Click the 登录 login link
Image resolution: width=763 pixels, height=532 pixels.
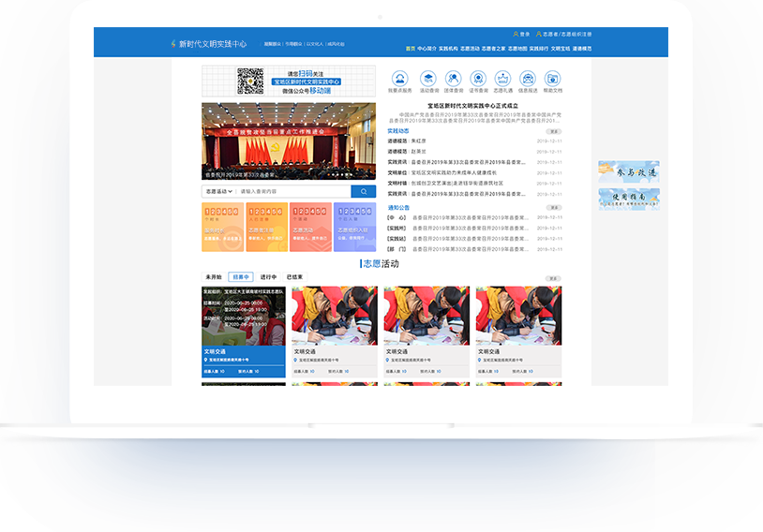[521, 34]
